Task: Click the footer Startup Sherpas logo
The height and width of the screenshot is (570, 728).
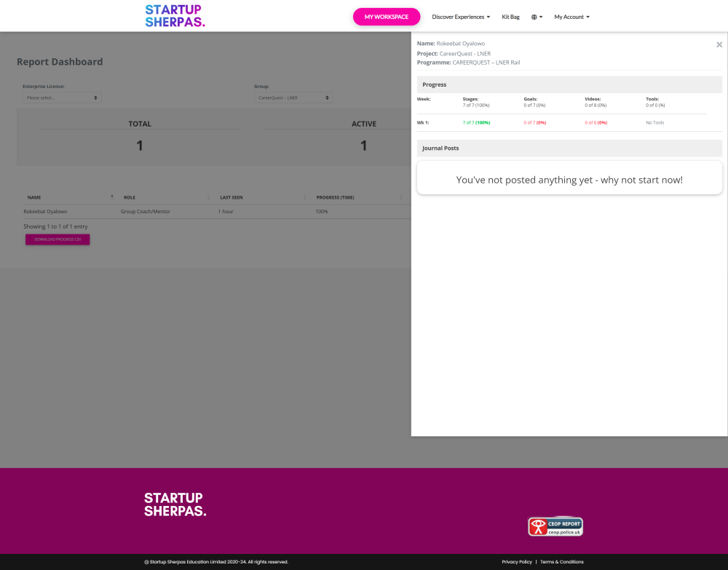Action: [x=175, y=504]
